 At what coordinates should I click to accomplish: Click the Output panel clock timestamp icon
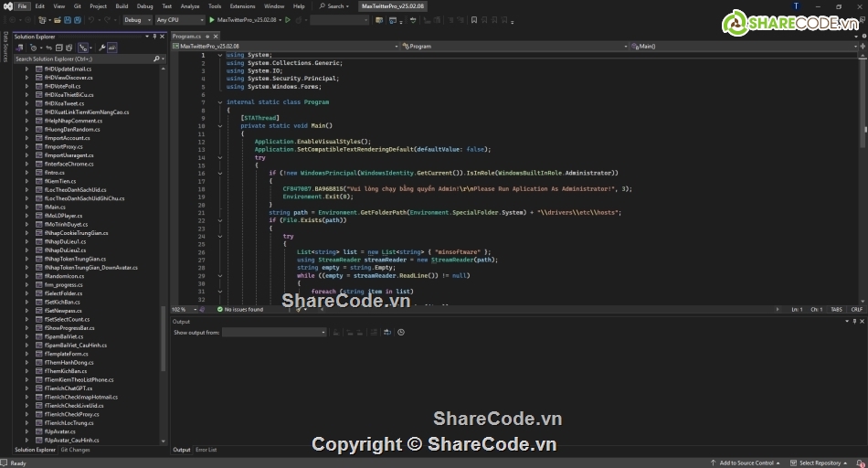tap(401, 333)
